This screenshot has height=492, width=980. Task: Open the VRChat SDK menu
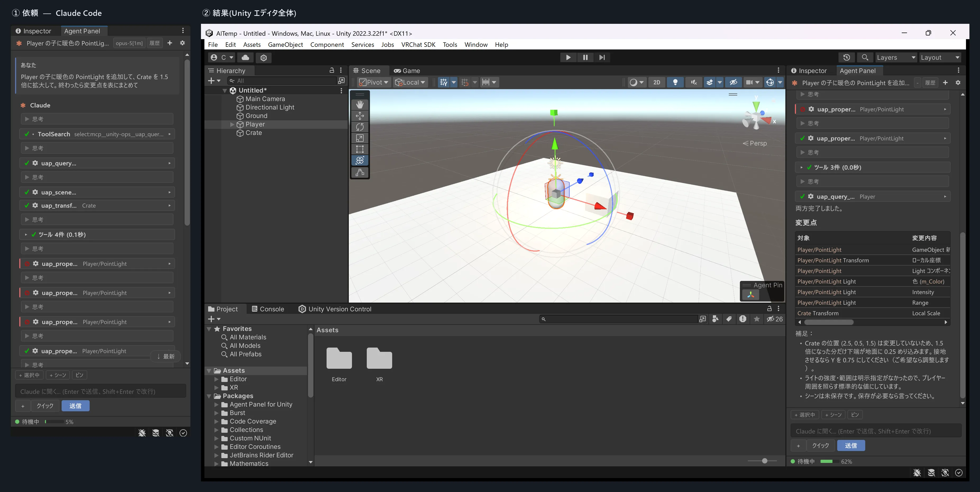click(x=418, y=44)
